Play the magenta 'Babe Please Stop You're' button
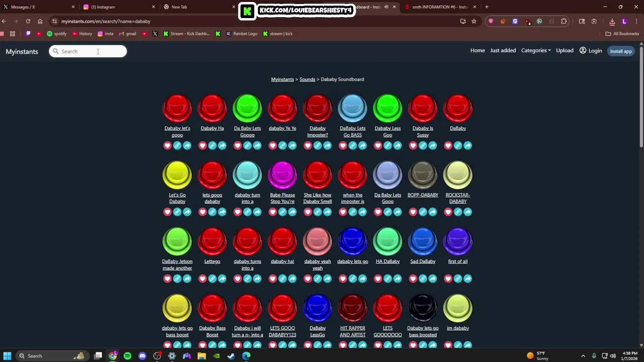Viewport: 644px width, 362px height. [282, 174]
